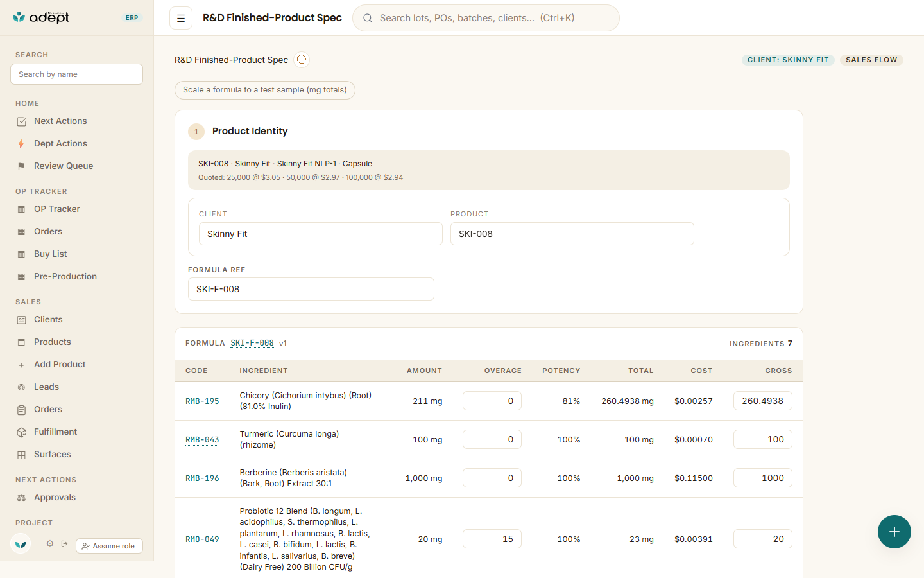Toggle the sidebar with the hamburger menu button
This screenshot has width=924, height=578.
181,18
